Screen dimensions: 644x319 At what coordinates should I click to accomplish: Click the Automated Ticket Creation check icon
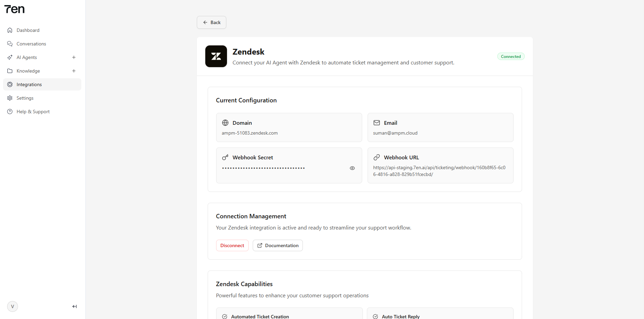click(x=224, y=316)
